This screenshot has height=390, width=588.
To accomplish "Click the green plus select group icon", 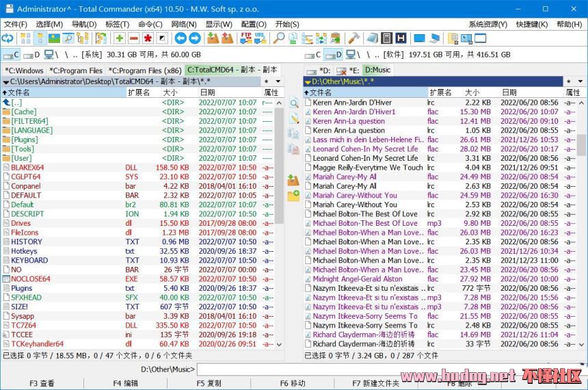I will tap(120, 38).
